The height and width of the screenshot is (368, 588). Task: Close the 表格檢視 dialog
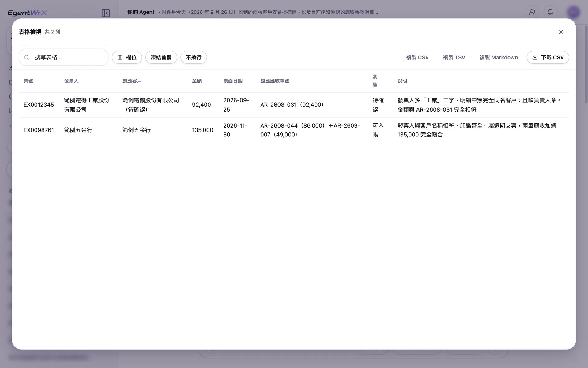tap(561, 32)
